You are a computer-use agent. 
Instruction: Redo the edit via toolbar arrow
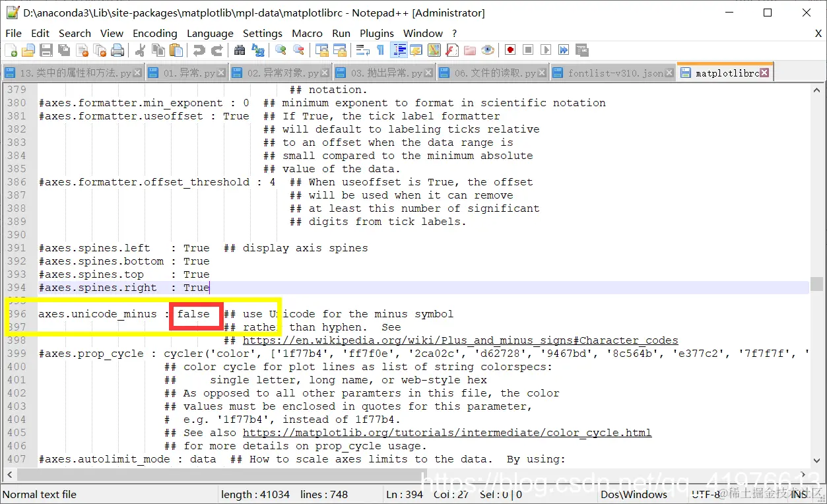pyautogui.click(x=216, y=50)
